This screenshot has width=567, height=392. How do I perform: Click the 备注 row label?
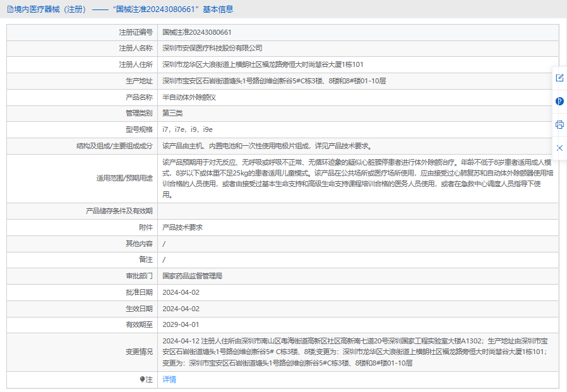tap(146, 259)
